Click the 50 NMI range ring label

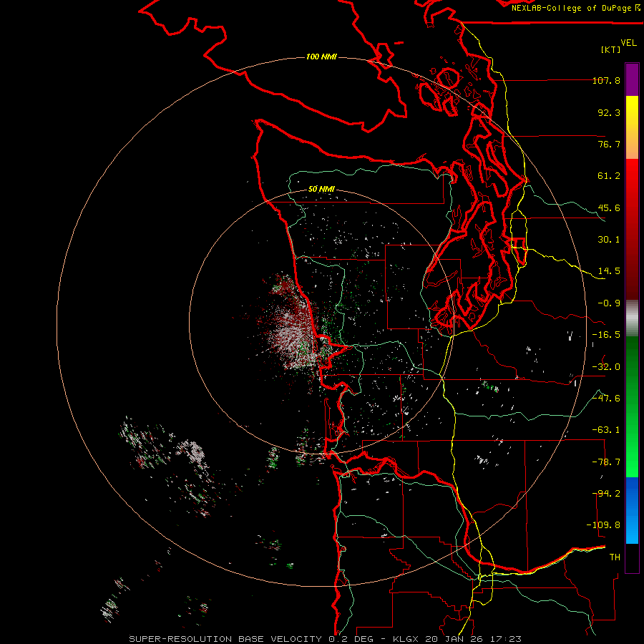(x=321, y=189)
